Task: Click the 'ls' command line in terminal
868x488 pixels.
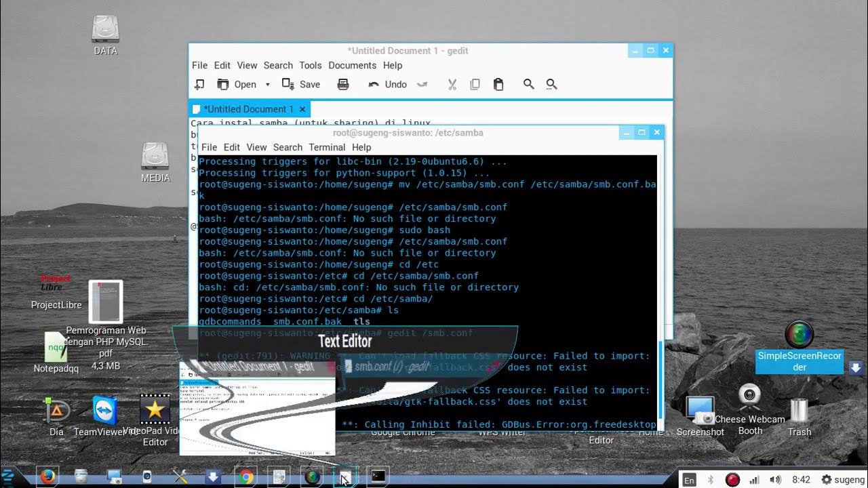Action: (x=299, y=310)
